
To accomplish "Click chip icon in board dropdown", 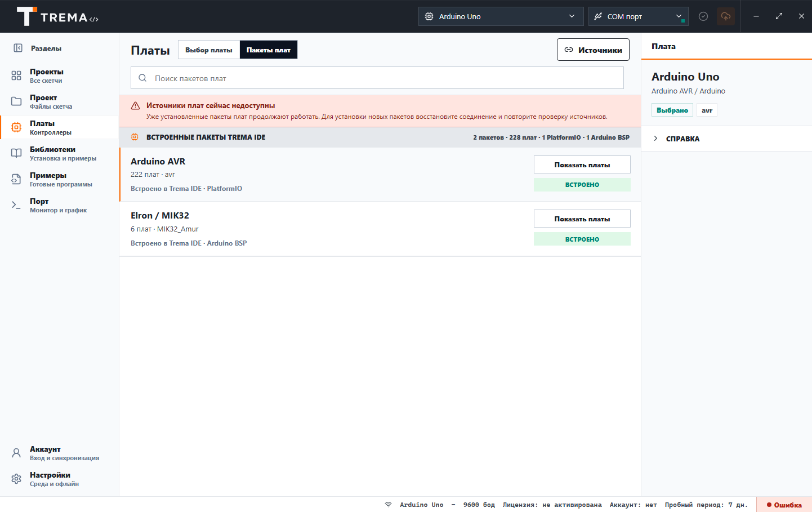I will [x=429, y=16].
